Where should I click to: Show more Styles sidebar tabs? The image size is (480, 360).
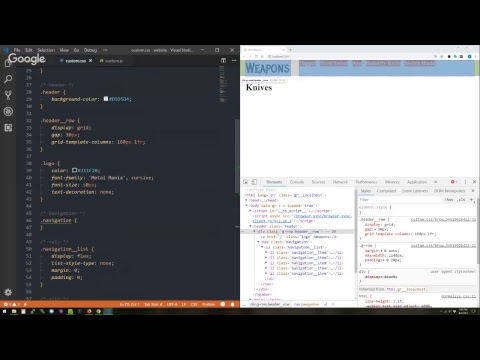tap(473, 191)
